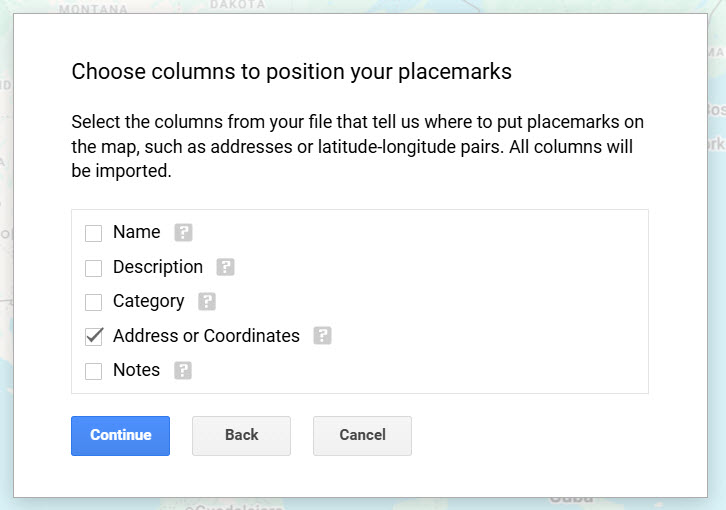Open the help icon next to Address or Coordinates
The image size is (726, 510).
click(x=322, y=336)
